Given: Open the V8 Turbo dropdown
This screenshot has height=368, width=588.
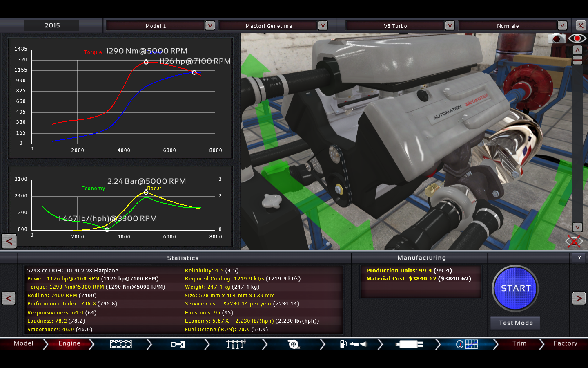Looking at the screenshot, I should tap(450, 25).
